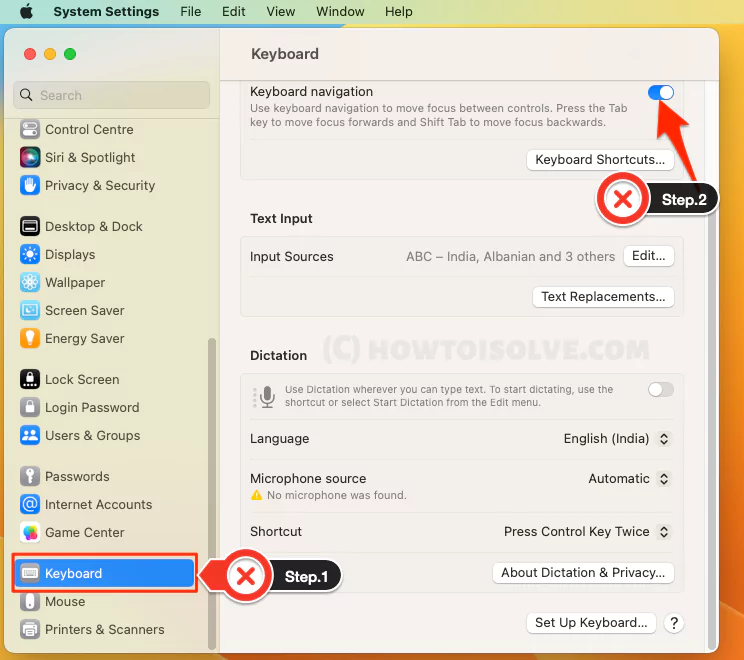
Task: Select Wallpaper label in sidebar
Action: click(x=75, y=282)
